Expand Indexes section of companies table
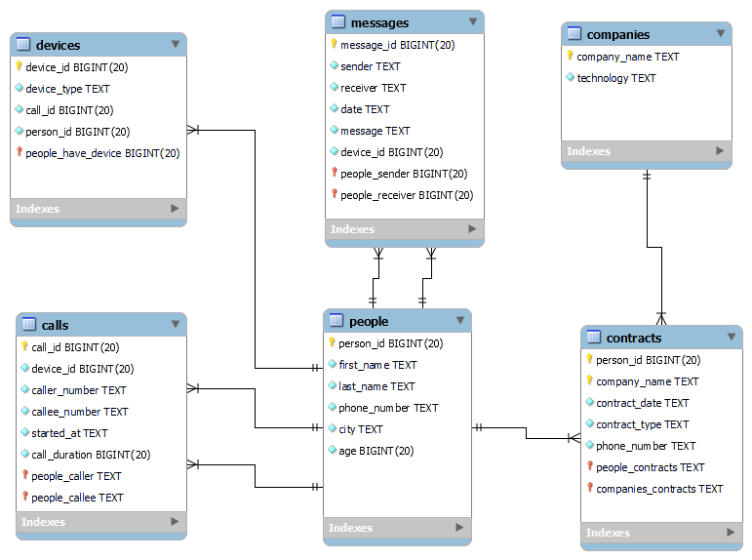Viewport: 752px width, 560px height. pos(721,151)
